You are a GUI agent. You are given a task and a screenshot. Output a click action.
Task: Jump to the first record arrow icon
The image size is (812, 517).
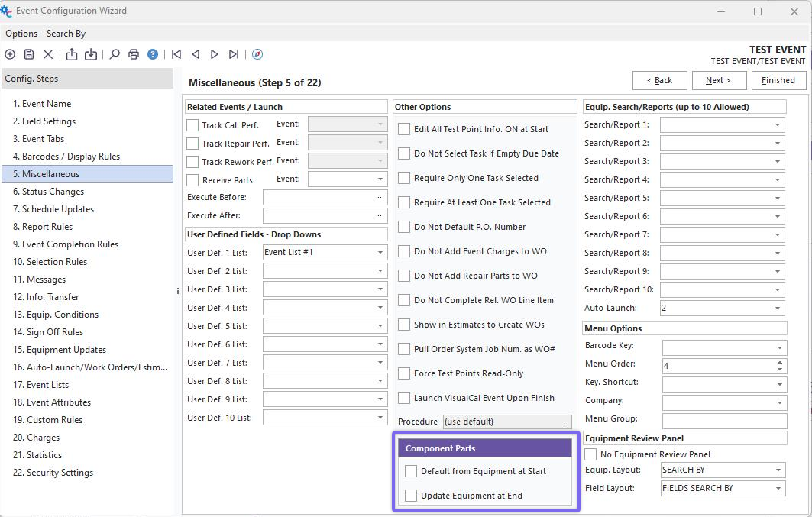[176, 54]
